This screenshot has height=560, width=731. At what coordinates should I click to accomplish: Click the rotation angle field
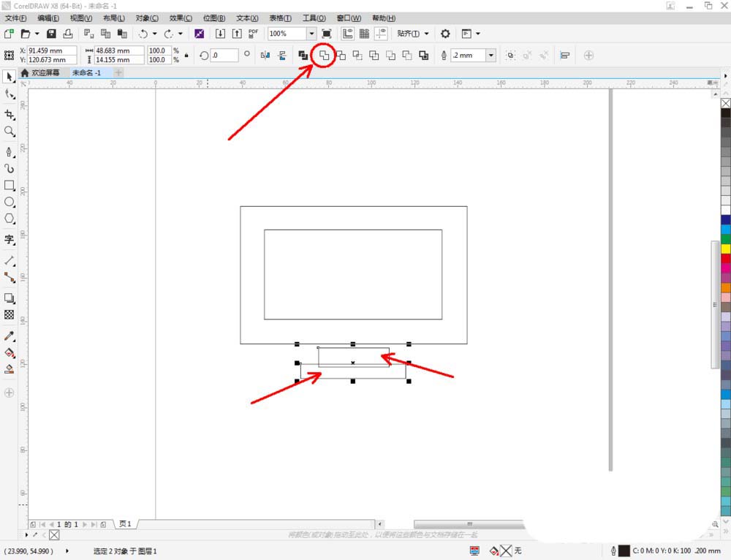pos(224,55)
